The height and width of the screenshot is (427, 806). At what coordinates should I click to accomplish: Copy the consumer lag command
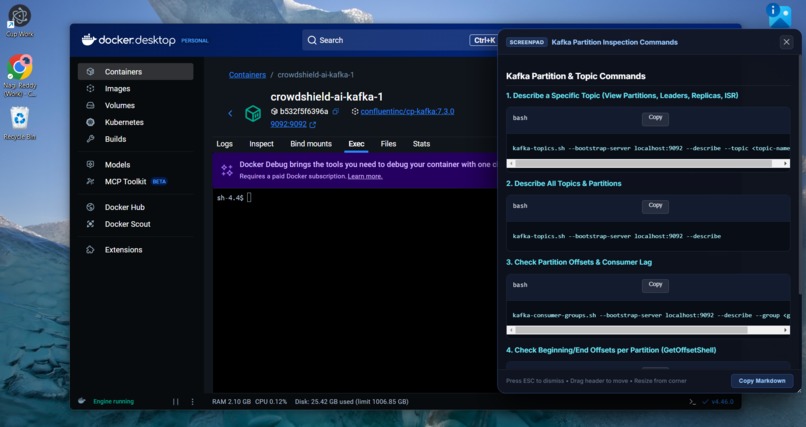click(x=655, y=286)
